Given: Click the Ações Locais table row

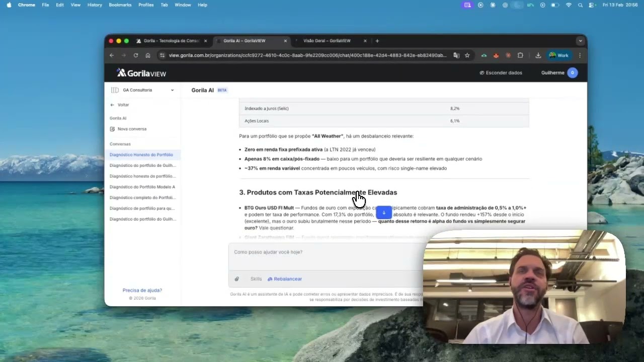Looking at the screenshot, I should click(384, 121).
